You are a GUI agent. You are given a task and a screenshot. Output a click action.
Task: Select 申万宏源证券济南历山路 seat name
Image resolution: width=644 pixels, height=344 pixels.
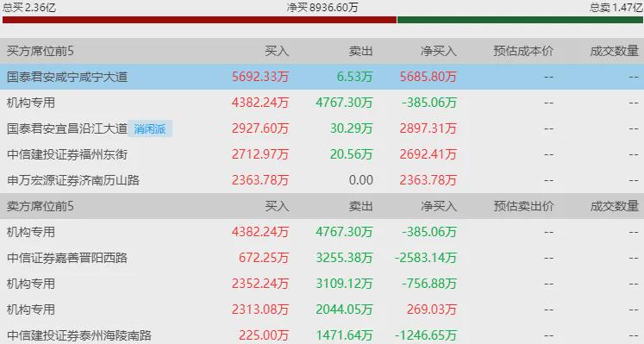pyautogui.click(x=73, y=180)
